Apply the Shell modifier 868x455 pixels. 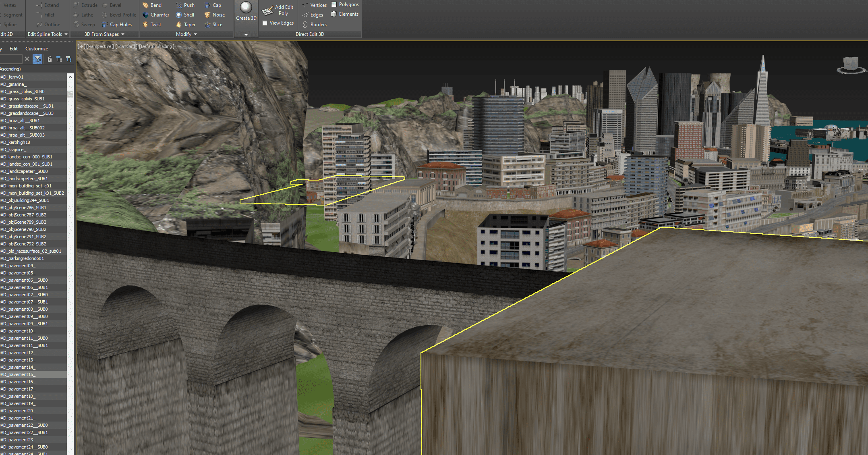185,15
